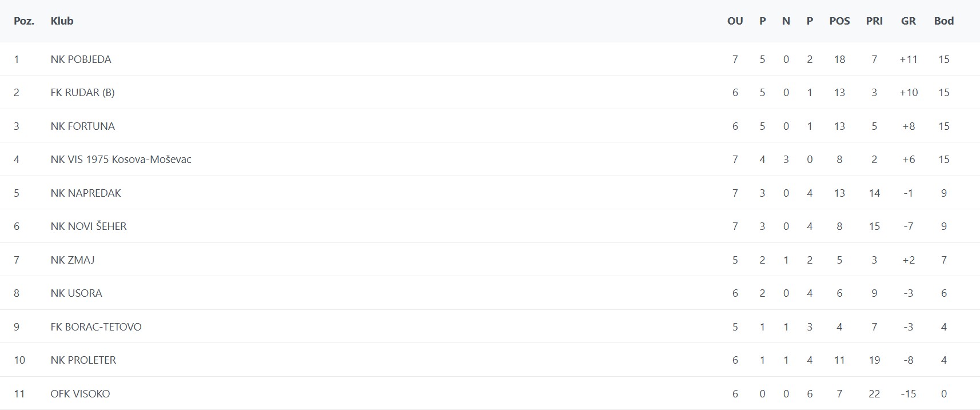Click NK USORA in the table
This screenshot has width=980, height=410.
click(76, 293)
